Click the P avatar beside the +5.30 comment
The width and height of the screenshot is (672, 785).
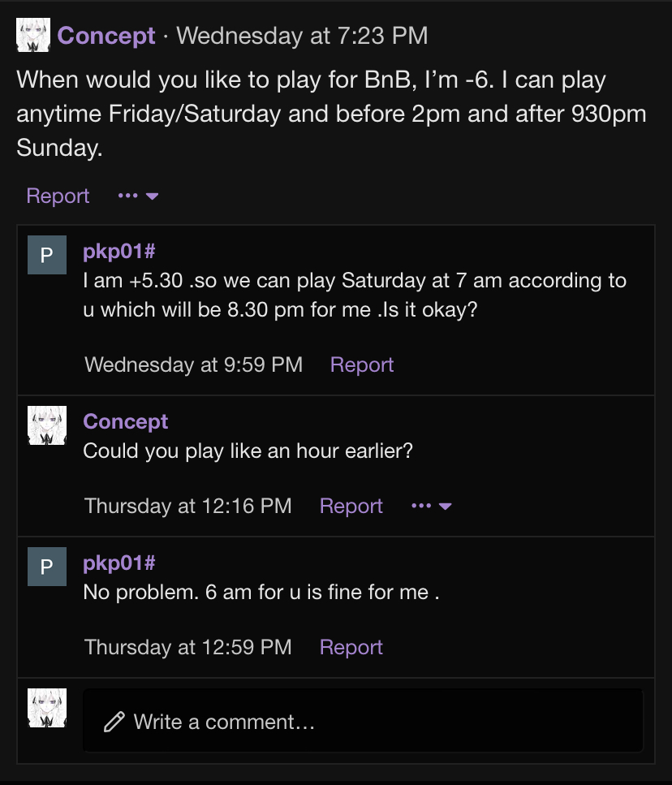click(x=46, y=254)
